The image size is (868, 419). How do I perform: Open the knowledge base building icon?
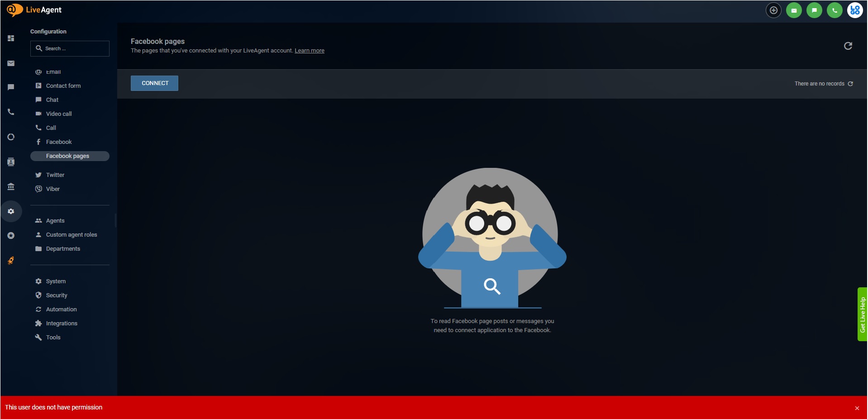point(11,186)
